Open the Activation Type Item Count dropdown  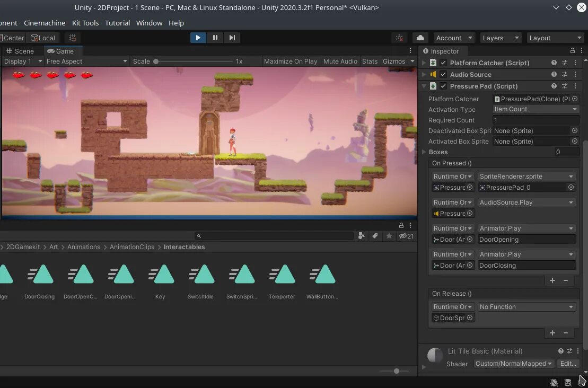536,109
